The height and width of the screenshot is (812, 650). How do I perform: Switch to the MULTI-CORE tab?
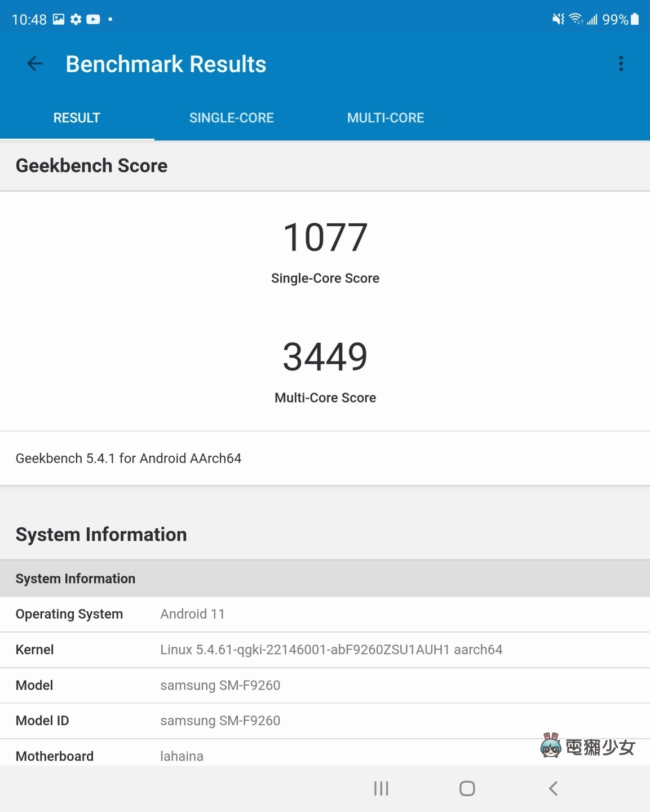pyautogui.click(x=386, y=118)
